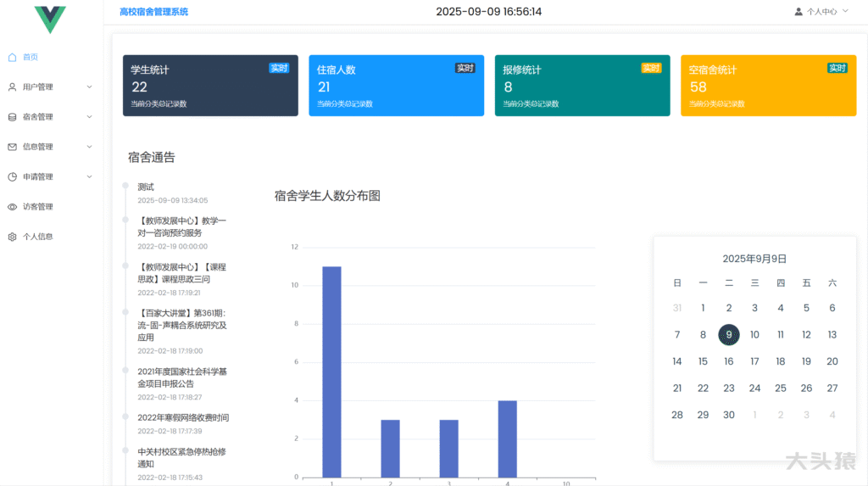Click the chart bar for dorm 2
868x486 pixels.
pyautogui.click(x=390, y=449)
